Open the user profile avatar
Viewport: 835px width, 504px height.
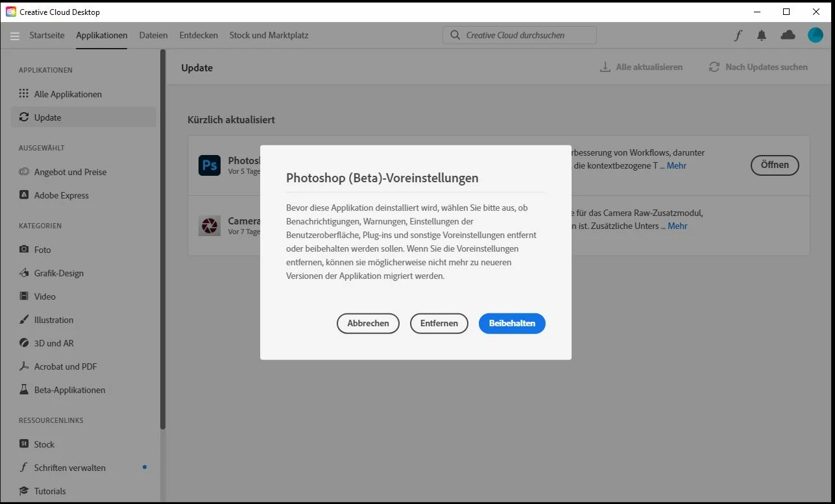pos(816,35)
